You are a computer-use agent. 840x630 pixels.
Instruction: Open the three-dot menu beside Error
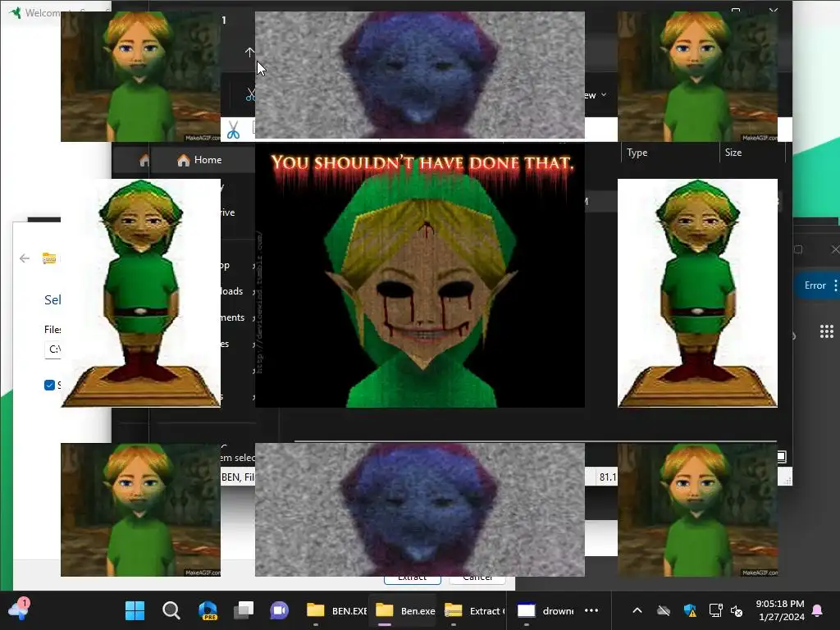coord(835,285)
